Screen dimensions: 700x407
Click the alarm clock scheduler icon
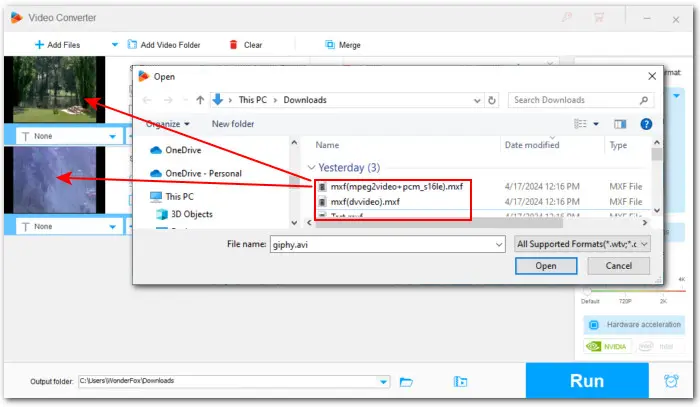[x=670, y=381]
